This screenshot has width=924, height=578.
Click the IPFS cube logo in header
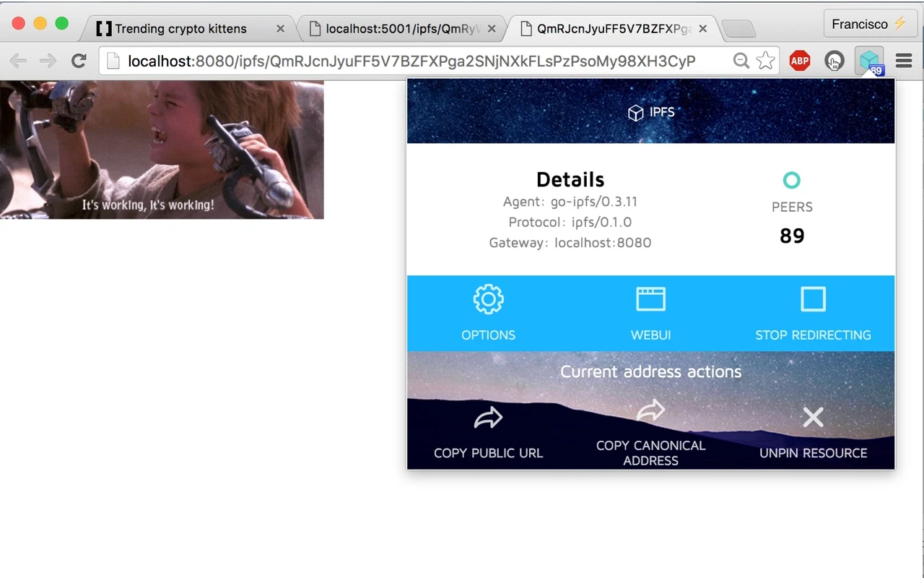click(x=635, y=113)
